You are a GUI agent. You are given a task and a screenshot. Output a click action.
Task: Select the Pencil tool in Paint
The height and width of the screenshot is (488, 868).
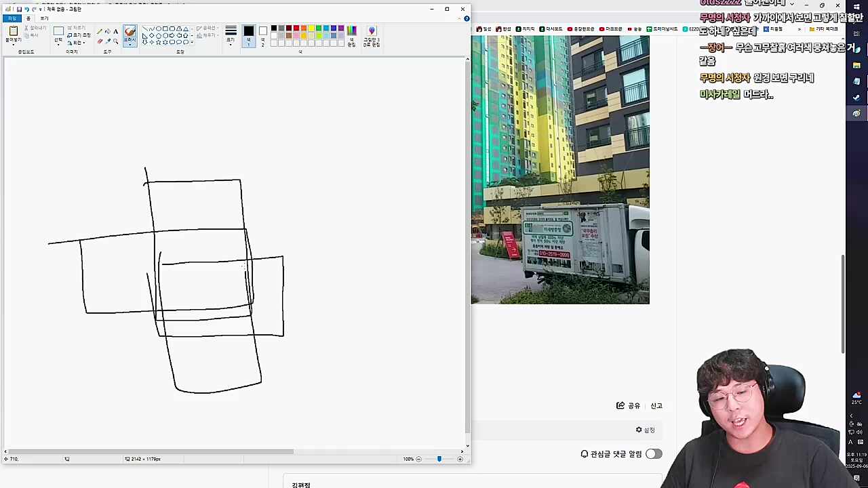tap(100, 32)
